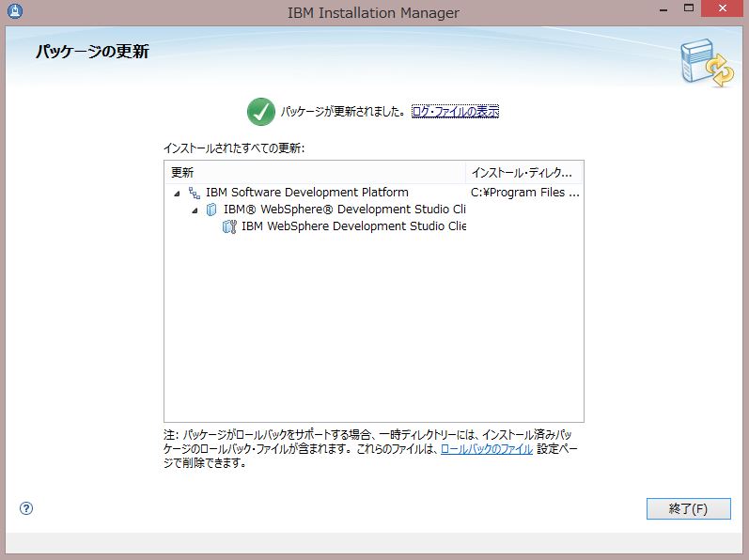Maximize the IBM Installation Manager window

click(x=688, y=8)
